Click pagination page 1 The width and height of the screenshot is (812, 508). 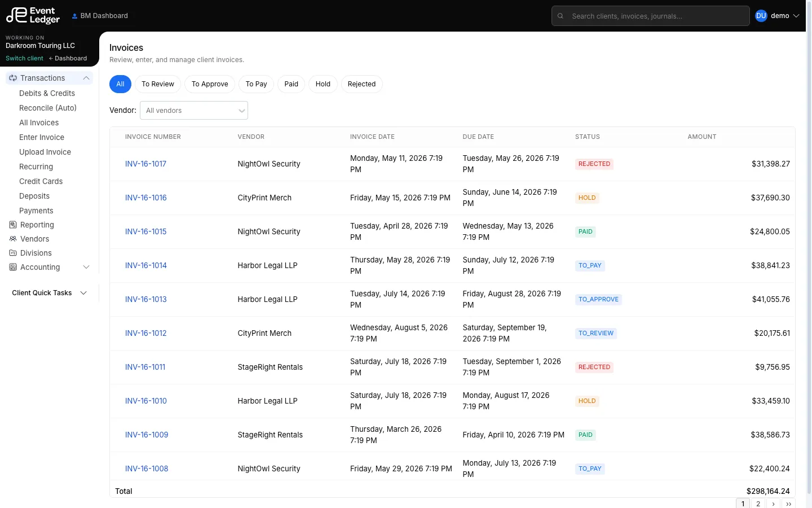pos(743,503)
